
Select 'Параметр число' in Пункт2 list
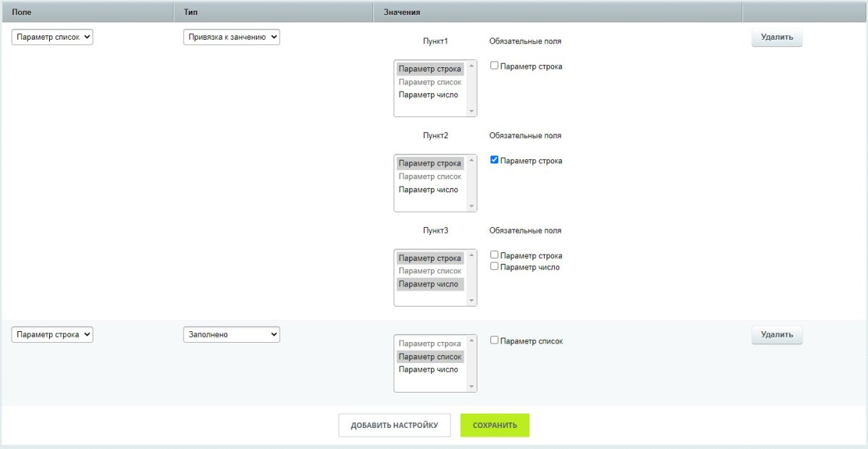click(428, 189)
